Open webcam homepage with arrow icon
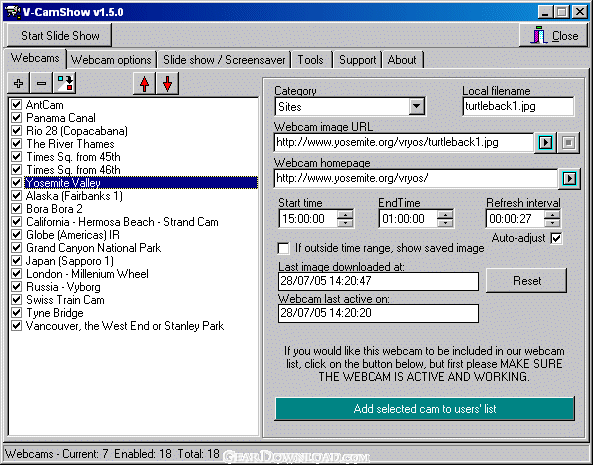This screenshot has width=593, height=465. (x=569, y=178)
